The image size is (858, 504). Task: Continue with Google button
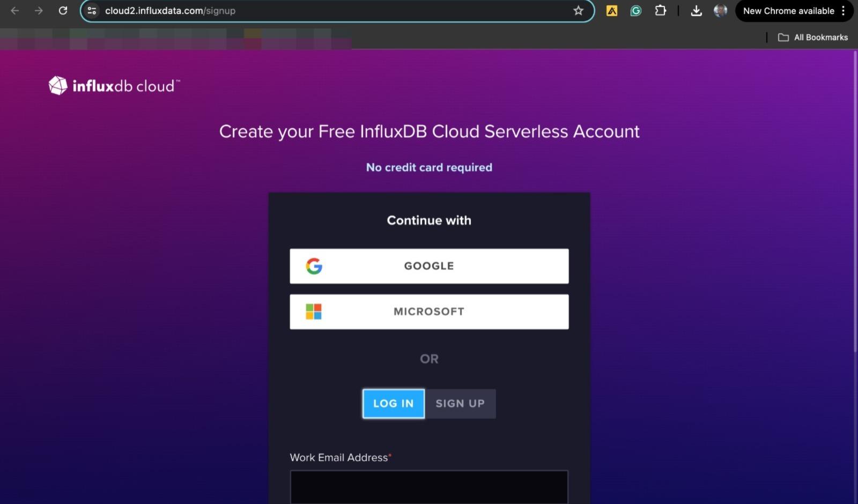point(429,266)
